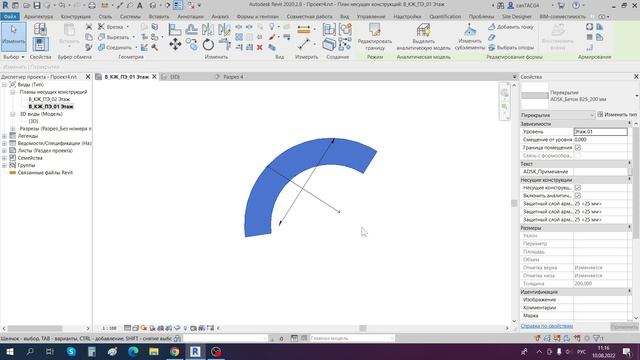Image resolution: width=640 pixels, height=360 pixels.
Task: Select the Copy tool in Modify panel
Action: click(191, 44)
